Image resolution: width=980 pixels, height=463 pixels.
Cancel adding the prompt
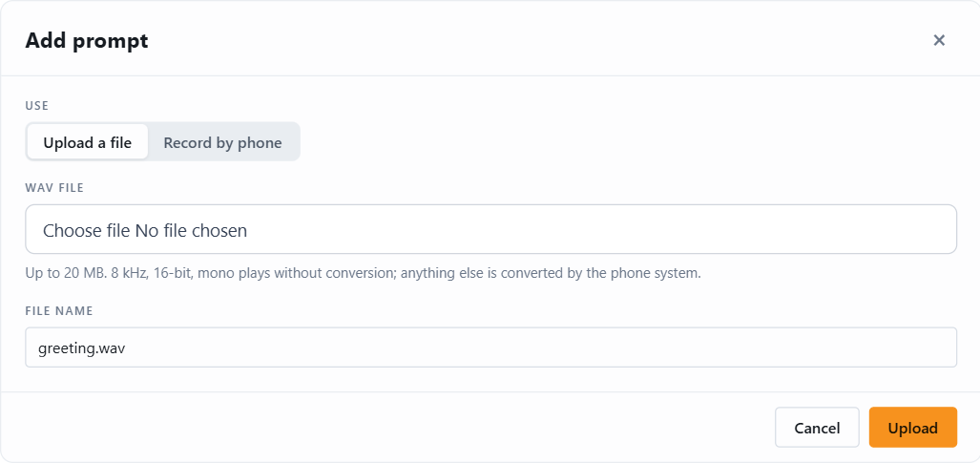point(817,428)
